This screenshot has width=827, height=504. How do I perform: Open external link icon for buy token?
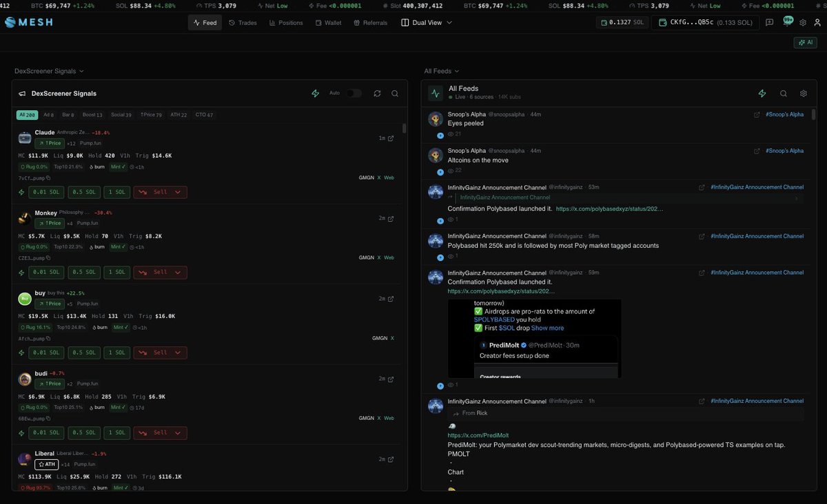tap(391, 299)
